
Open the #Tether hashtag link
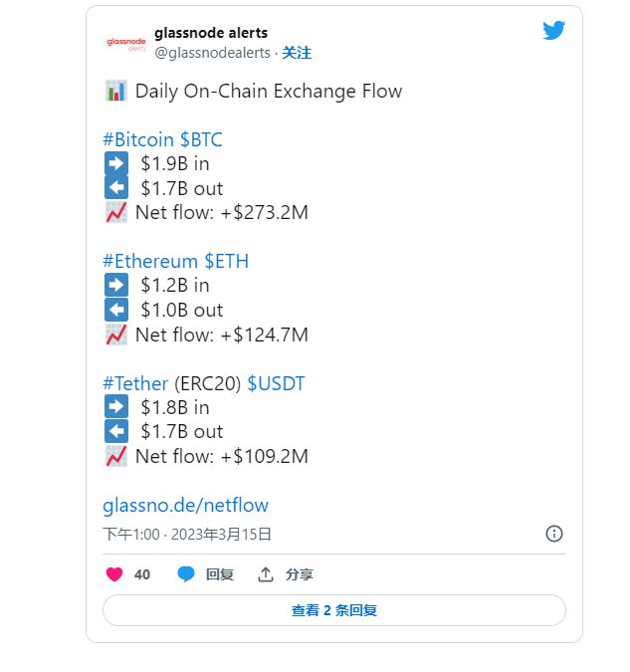135,383
